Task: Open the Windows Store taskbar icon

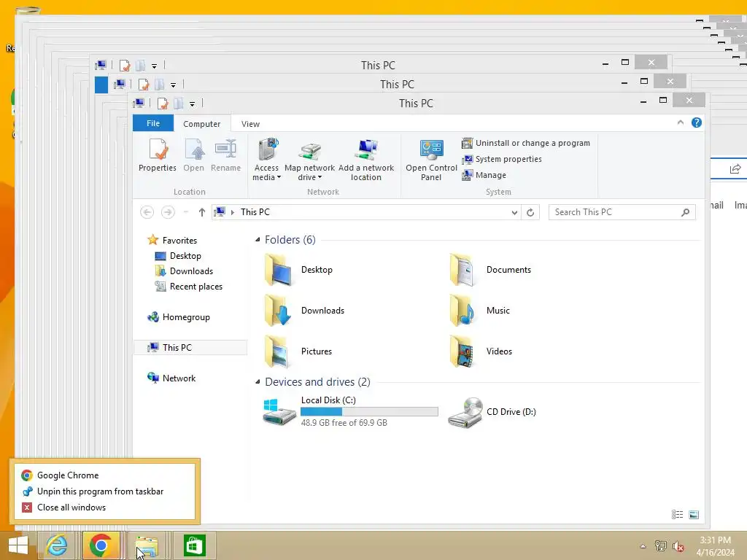Action: coord(193,545)
